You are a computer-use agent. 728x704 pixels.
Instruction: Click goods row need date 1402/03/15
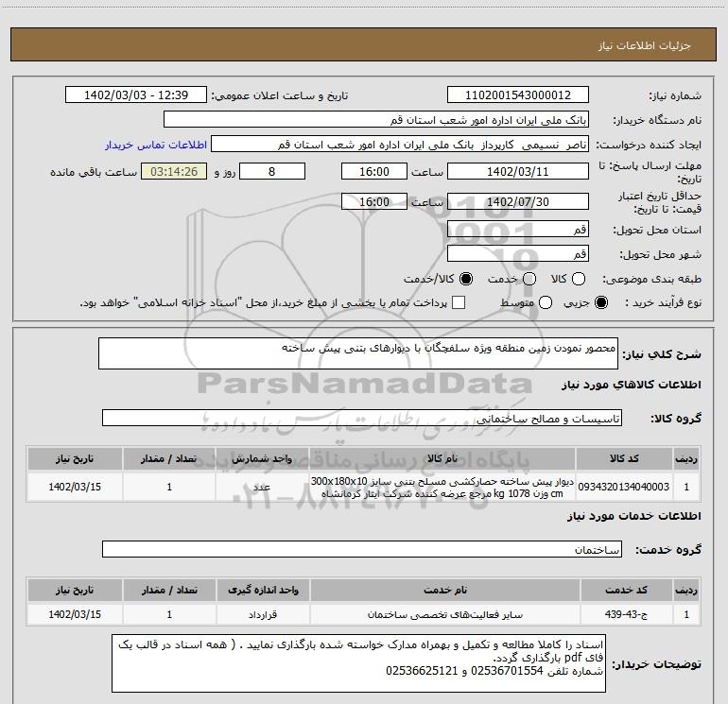pos(75,487)
